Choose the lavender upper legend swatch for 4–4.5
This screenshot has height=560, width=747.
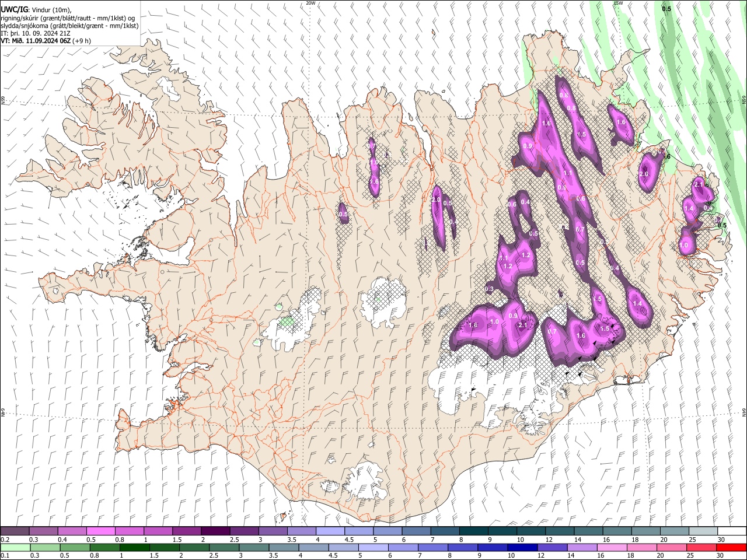(x=330, y=531)
